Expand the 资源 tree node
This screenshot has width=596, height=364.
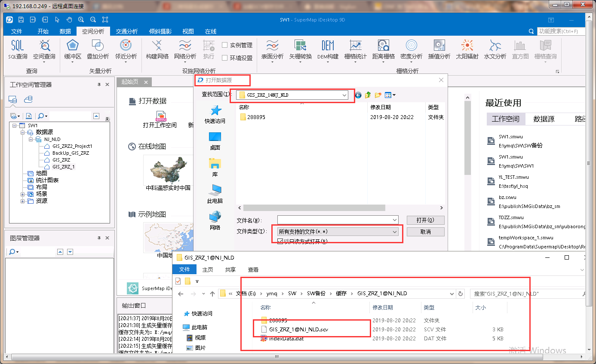[22, 201]
